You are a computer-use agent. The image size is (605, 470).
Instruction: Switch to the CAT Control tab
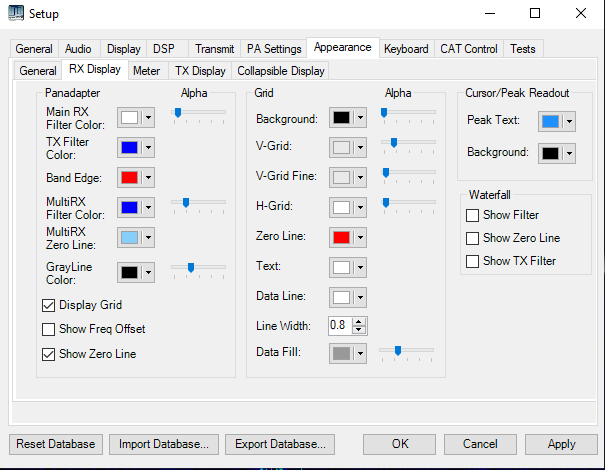click(469, 48)
